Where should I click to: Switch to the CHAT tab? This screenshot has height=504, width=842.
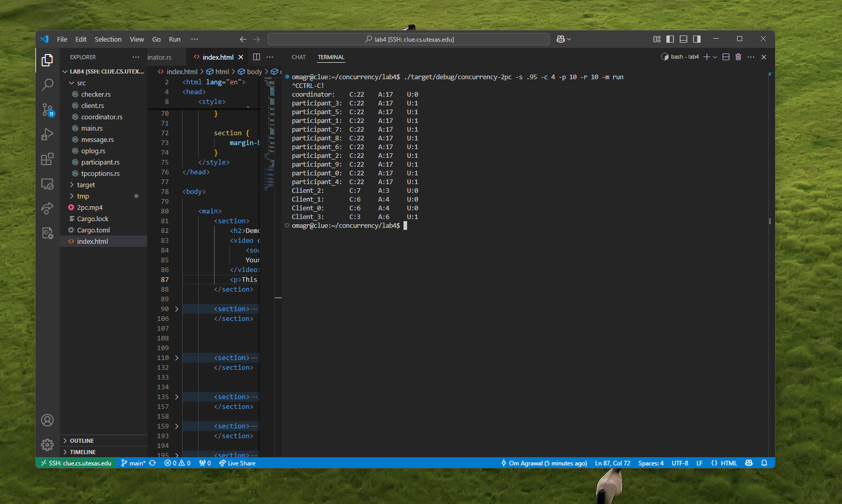(299, 57)
